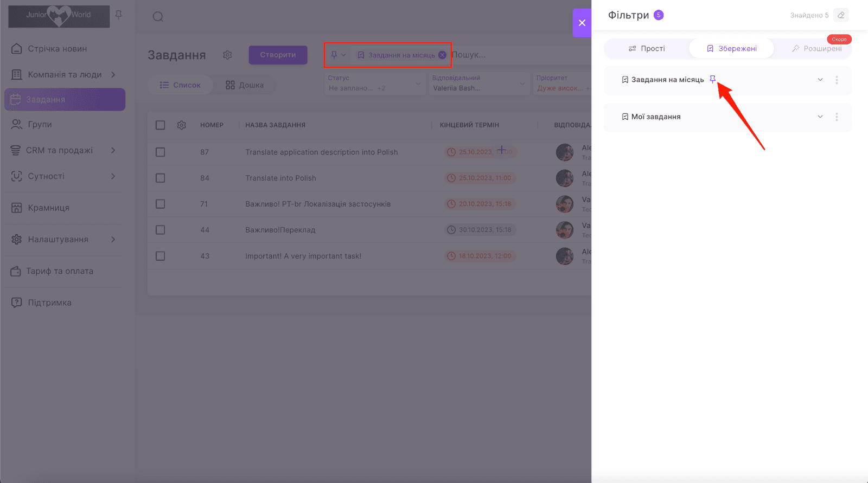Open task Важливо! PT-br Локалізація застосунків
This screenshot has width=868, height=483.
pyautogui.click(x=318, y=204)
